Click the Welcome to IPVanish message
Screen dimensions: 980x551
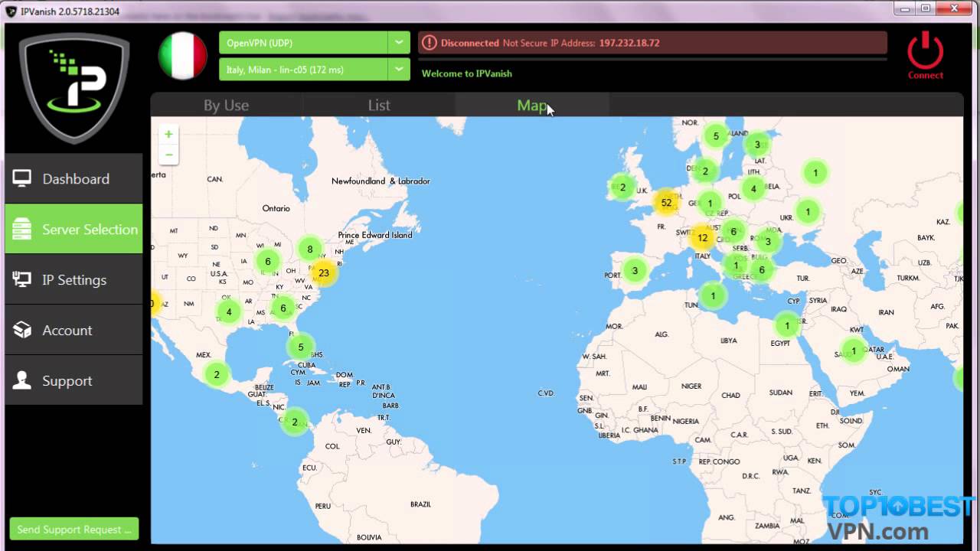point(467,73)
